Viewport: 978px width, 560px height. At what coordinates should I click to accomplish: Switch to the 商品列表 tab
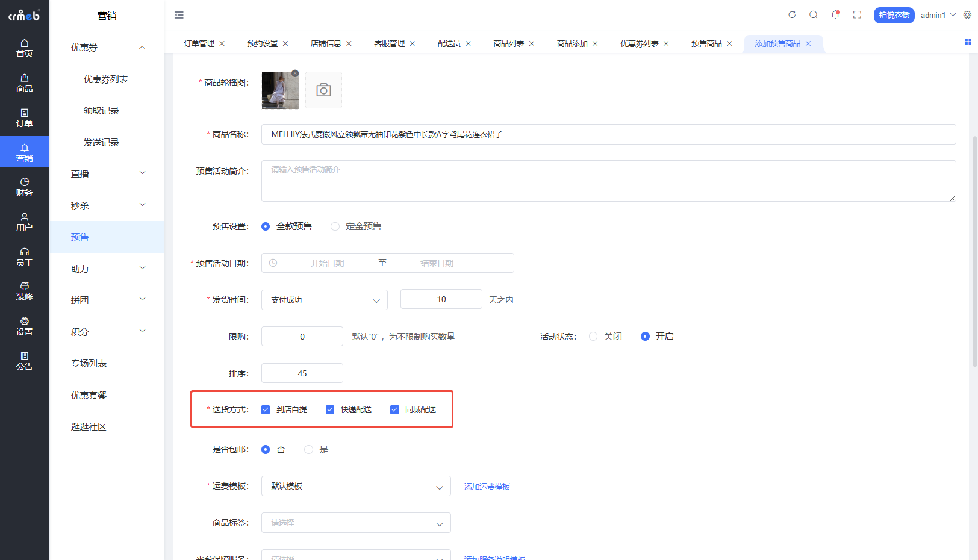tap(509, 43)
